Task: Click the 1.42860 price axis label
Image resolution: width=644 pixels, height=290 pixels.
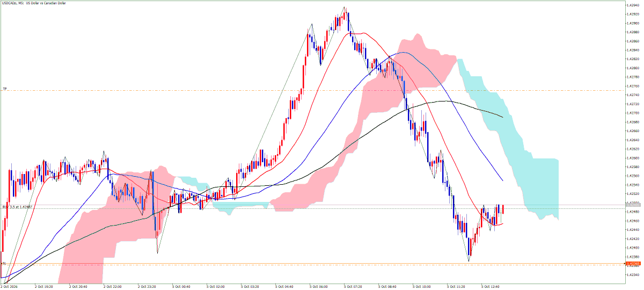Action: pos(633,41)
